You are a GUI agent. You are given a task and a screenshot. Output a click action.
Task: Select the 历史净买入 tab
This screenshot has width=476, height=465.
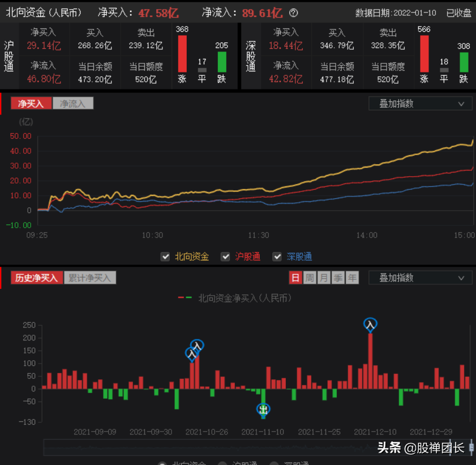37,278
